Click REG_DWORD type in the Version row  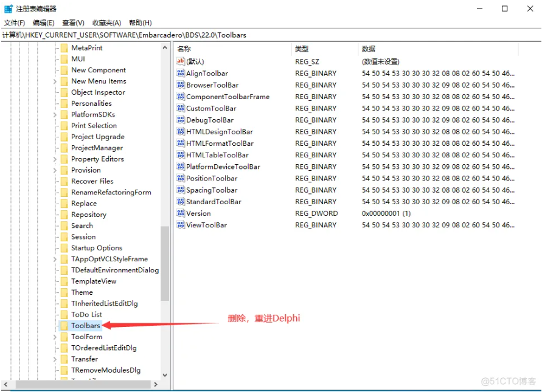pyautogui.click(x=316, y=213)
